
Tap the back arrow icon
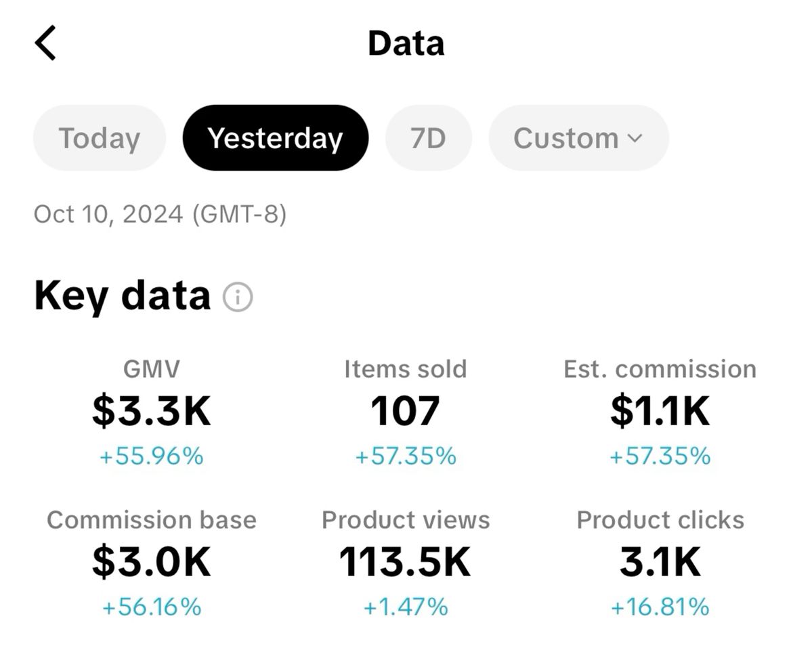pos(46,43)
